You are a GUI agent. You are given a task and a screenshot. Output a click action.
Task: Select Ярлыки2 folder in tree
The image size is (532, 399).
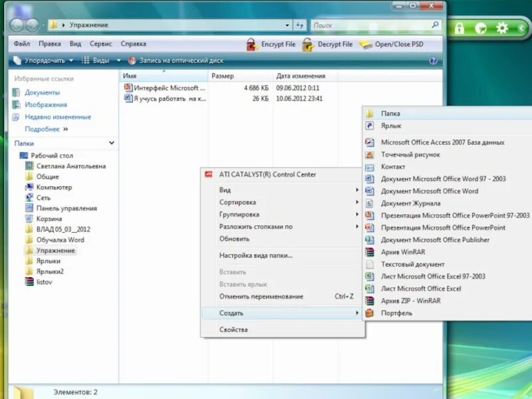(x=50, y=271)
